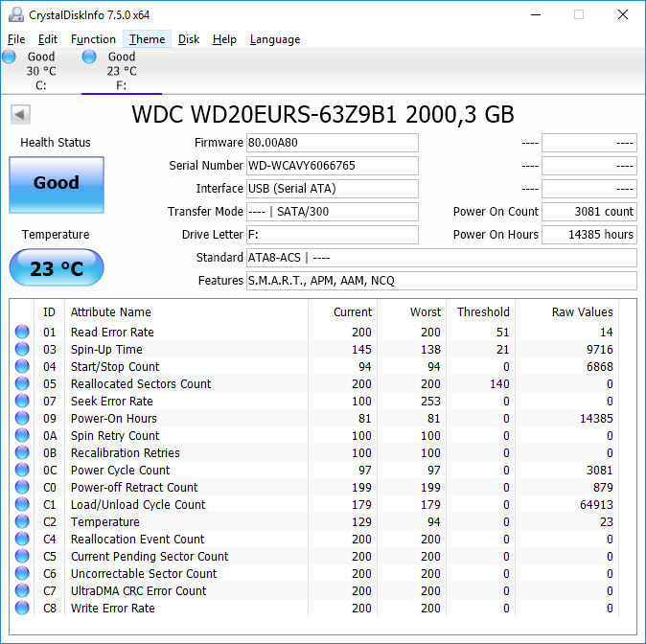Screen dimensions: 646x644
Task: Click raw value 64913
Action: click(x=596, y=504)
